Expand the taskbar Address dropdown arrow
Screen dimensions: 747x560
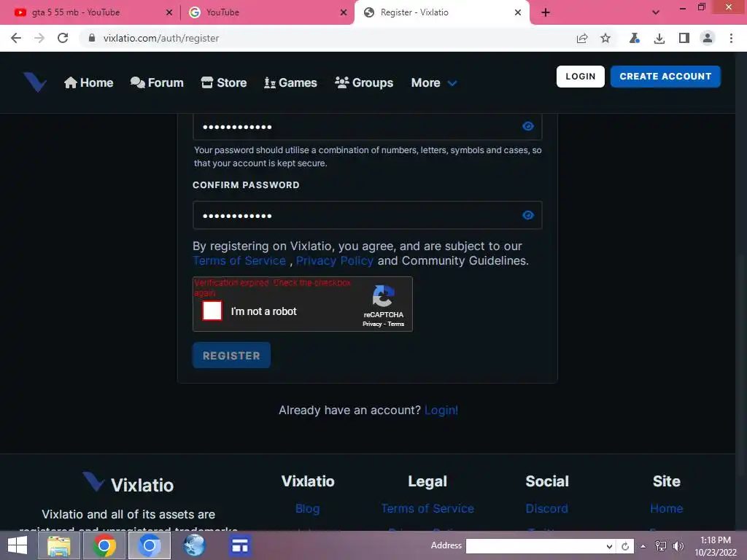[609, 546]
